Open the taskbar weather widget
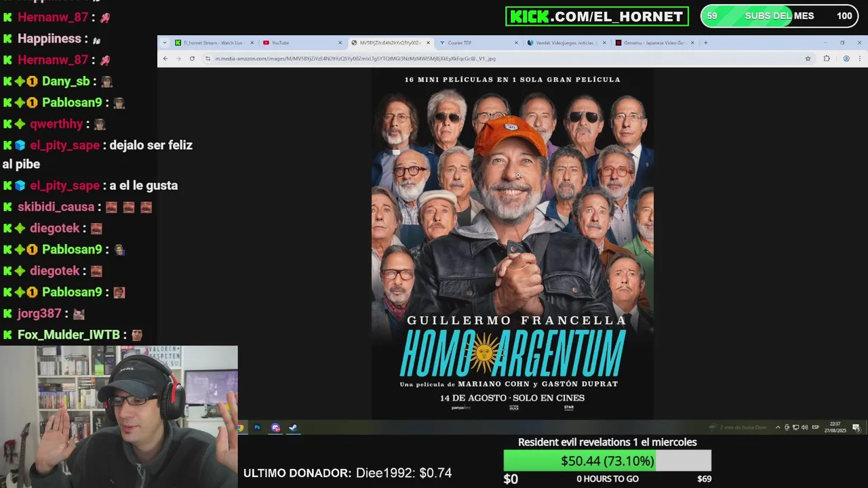 (738, 428)
